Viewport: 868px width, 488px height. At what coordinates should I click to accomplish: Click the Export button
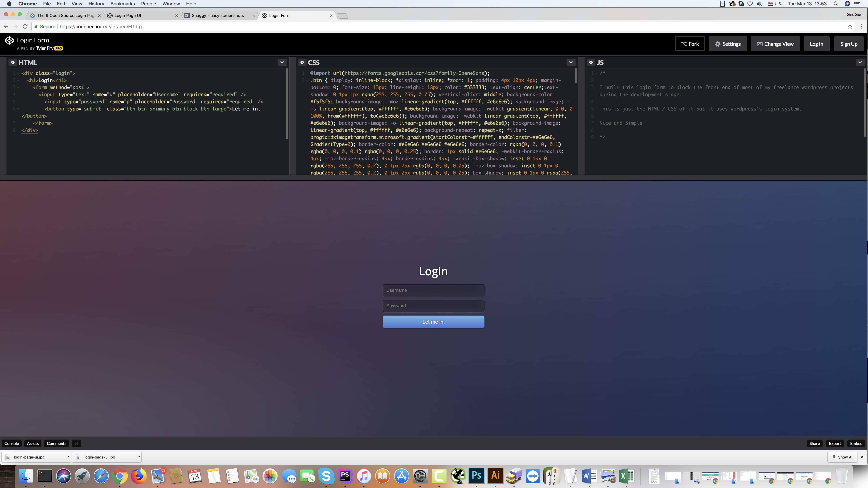click(835, 444)
